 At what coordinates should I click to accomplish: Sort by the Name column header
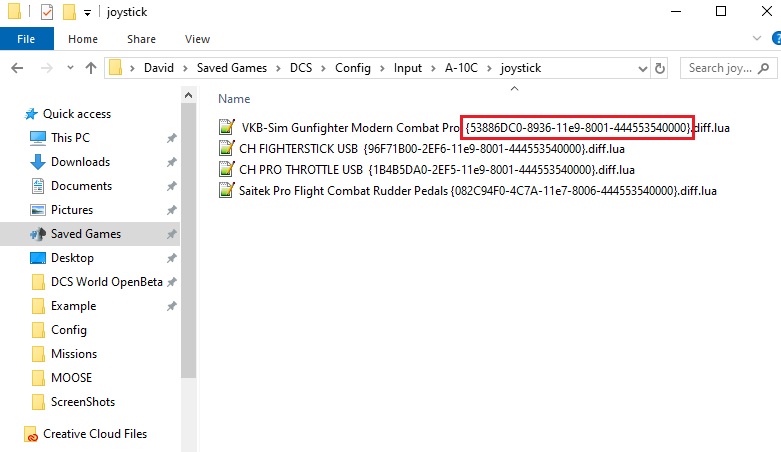coord(234,99)
